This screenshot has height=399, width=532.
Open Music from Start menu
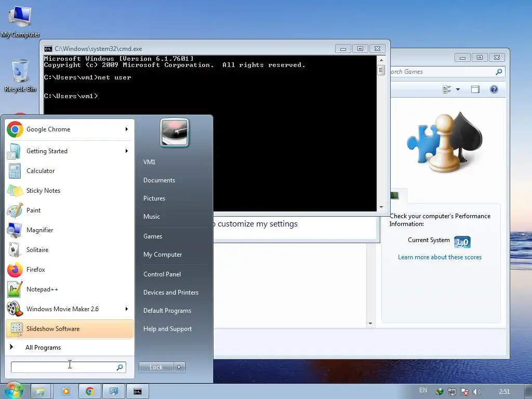pos(151,217)
